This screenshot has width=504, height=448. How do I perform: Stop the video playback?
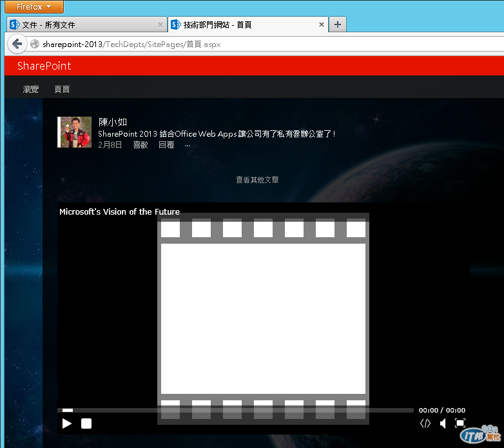(x=86, y=424)
